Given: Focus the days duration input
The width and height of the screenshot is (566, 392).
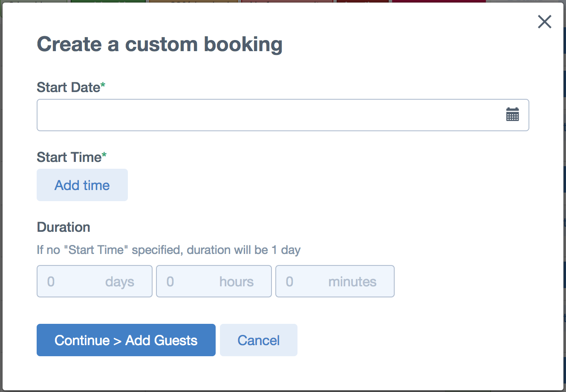Looking at the screenshot, I should tap(95, 281).
